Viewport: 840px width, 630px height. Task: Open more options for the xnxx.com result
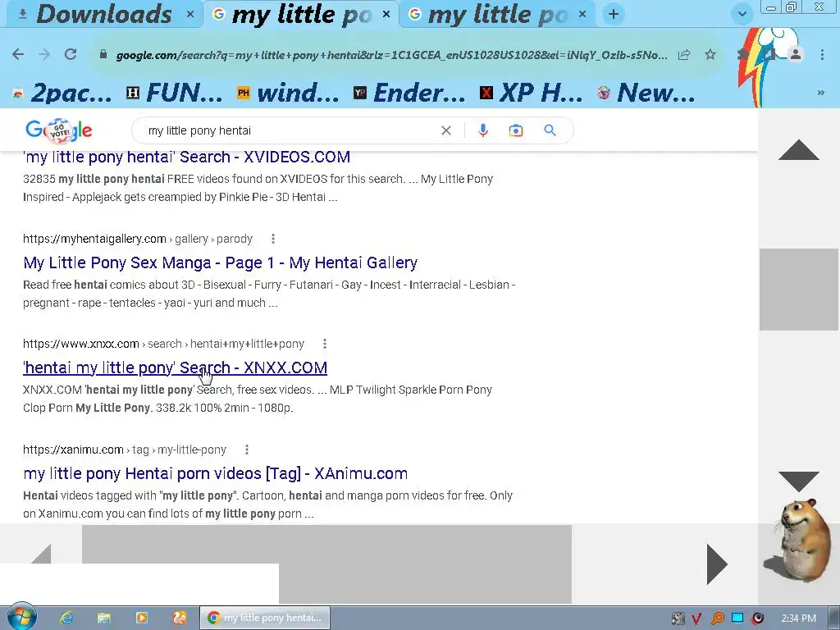[325, 344]
